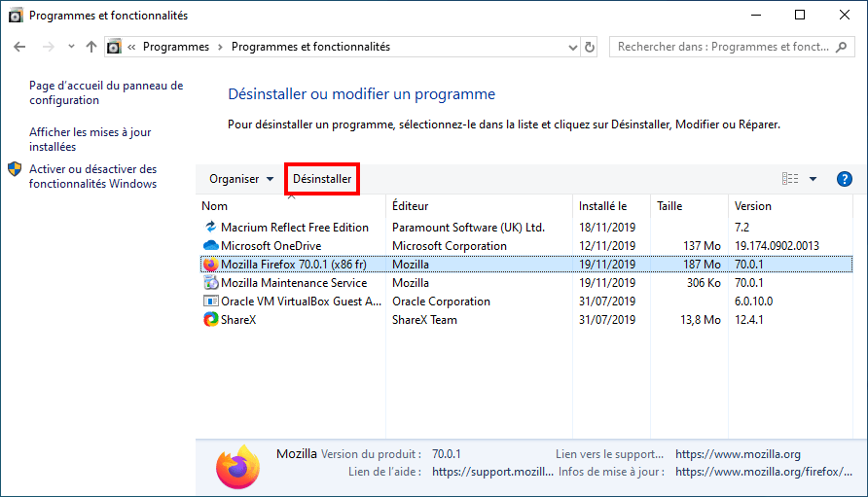Viewport: 868px width, 497px height.
Task: Click the Control Panel icon in address bar
Action: pyautogui.click(x=114, y=47)
